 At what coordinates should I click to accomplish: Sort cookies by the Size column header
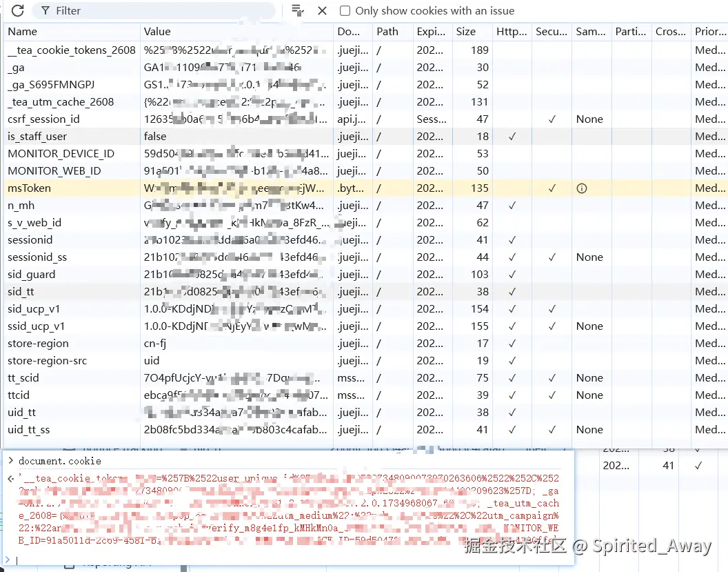[466, 32]
